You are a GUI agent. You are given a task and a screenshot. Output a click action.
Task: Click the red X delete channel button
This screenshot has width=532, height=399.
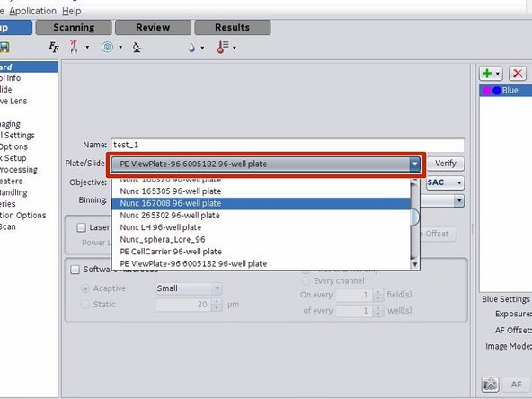pyautogui.click(x=518, y=74)
